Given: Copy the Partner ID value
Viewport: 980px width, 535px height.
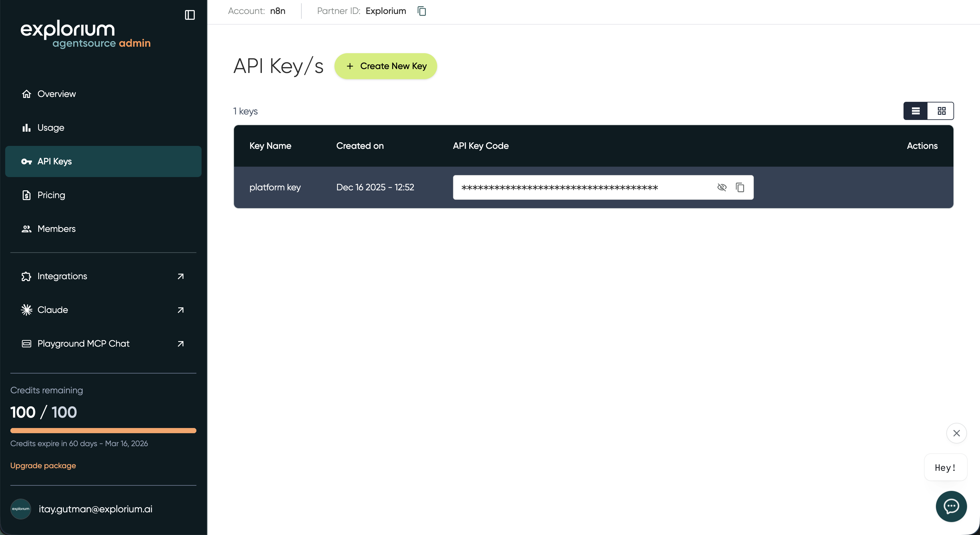Looking at the screenshot, I should click(x=422, y=11).
